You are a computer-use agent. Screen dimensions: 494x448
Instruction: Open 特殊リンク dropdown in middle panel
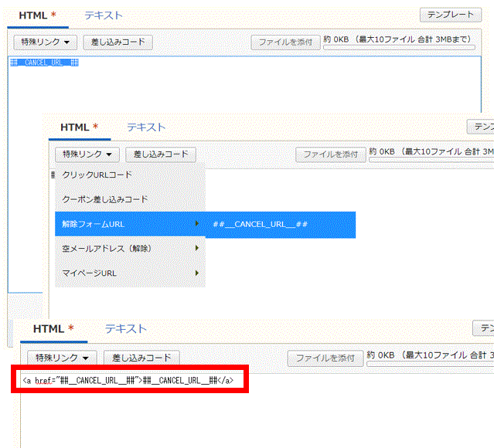[x=87, y=154]
